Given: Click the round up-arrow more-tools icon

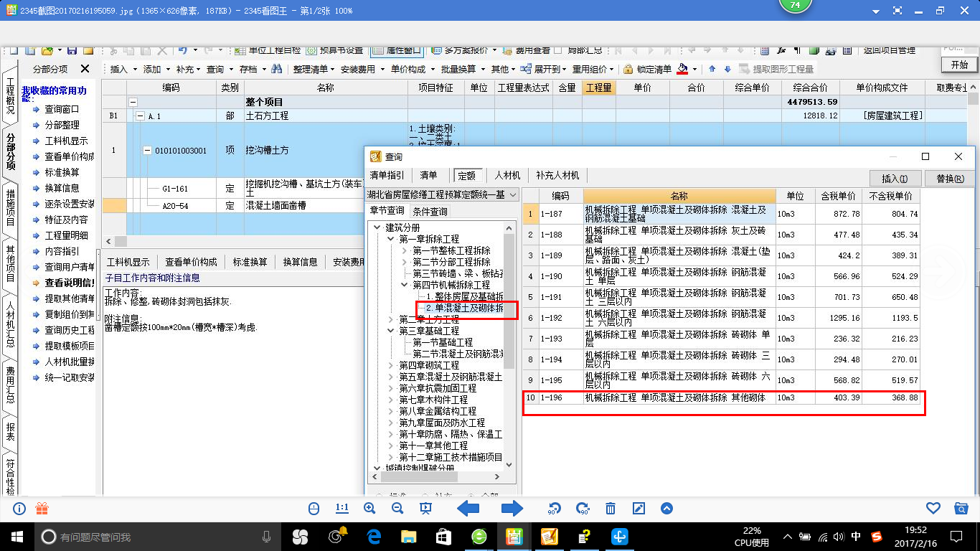Looking at the screenshot, I should pyautogui.click(x=666, y=509).
